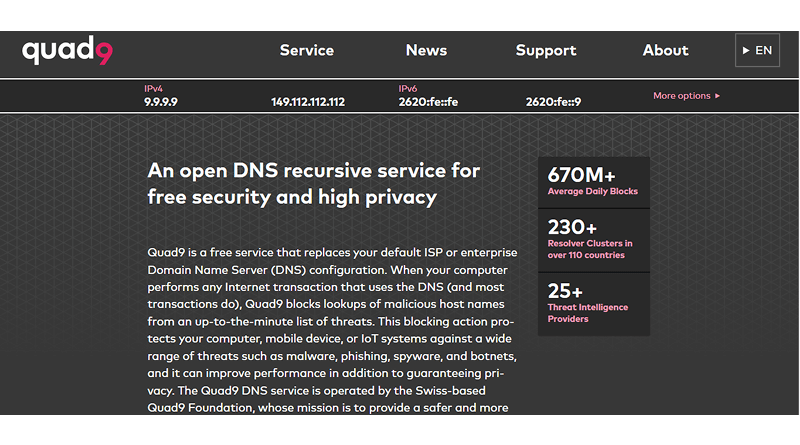
Task: Click the Average Daily Blocks label
Action: 592,191
